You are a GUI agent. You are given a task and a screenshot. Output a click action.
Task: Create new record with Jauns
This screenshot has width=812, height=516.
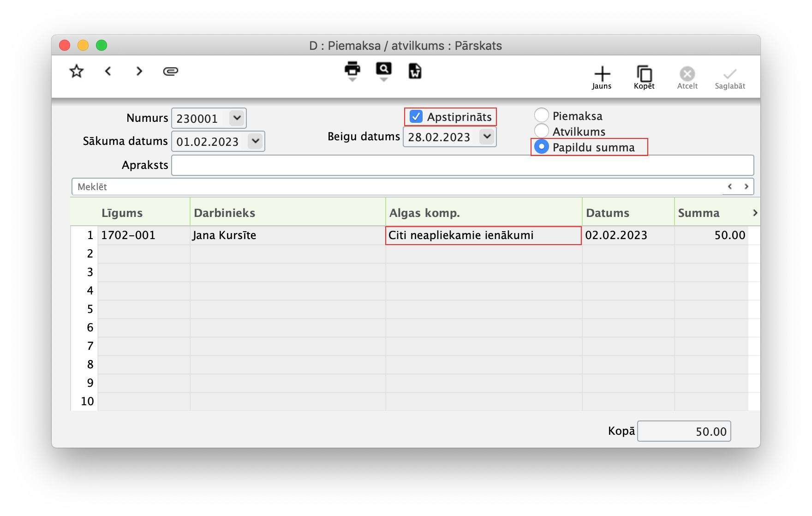[602, 78]
